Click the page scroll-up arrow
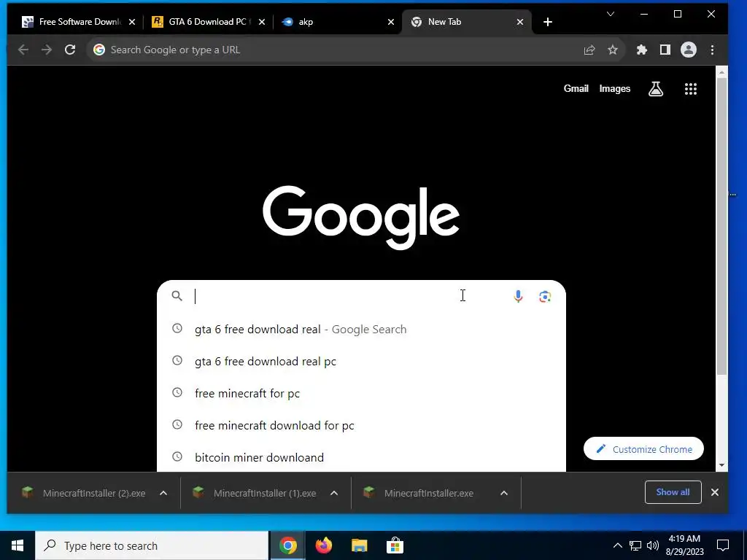Screen dimensions: 747x560 click(721, 72)
